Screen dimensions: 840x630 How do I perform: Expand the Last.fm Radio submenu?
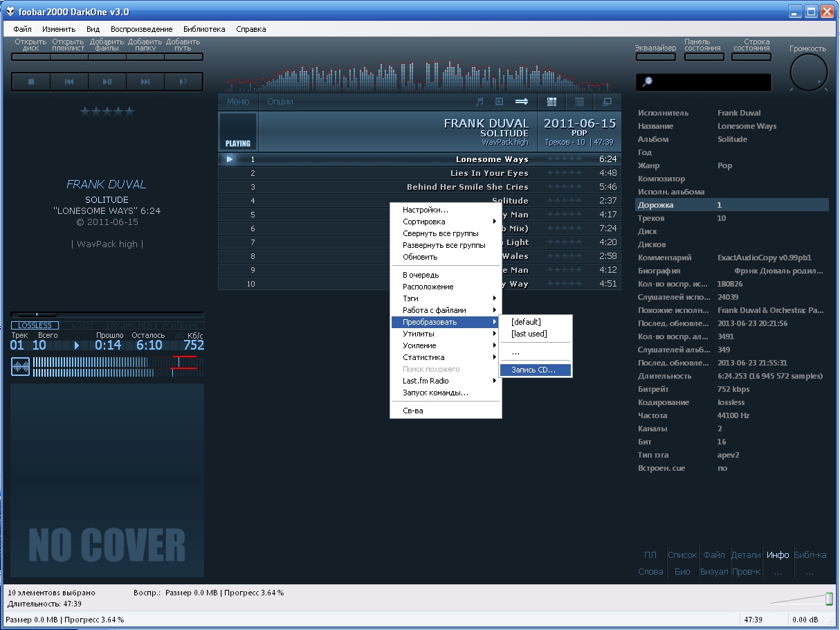coord(446,381)
